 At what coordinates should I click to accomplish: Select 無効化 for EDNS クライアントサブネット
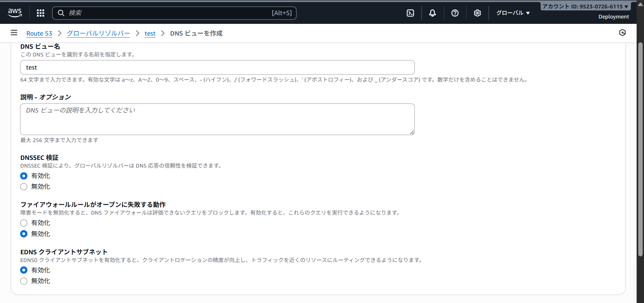24,281
